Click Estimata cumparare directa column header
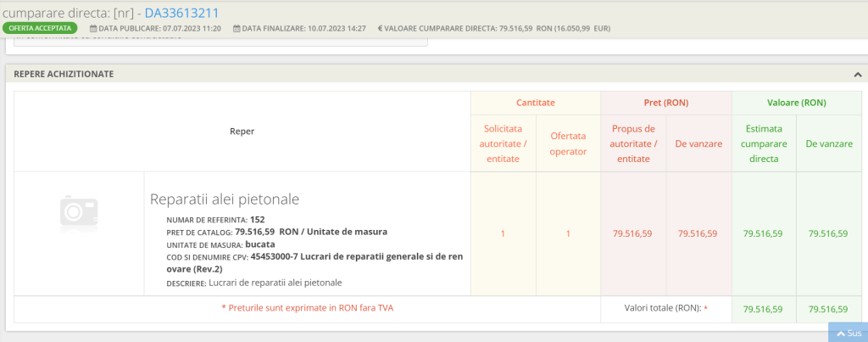Viewport: 868px width, 342px height. click(764, 143)
